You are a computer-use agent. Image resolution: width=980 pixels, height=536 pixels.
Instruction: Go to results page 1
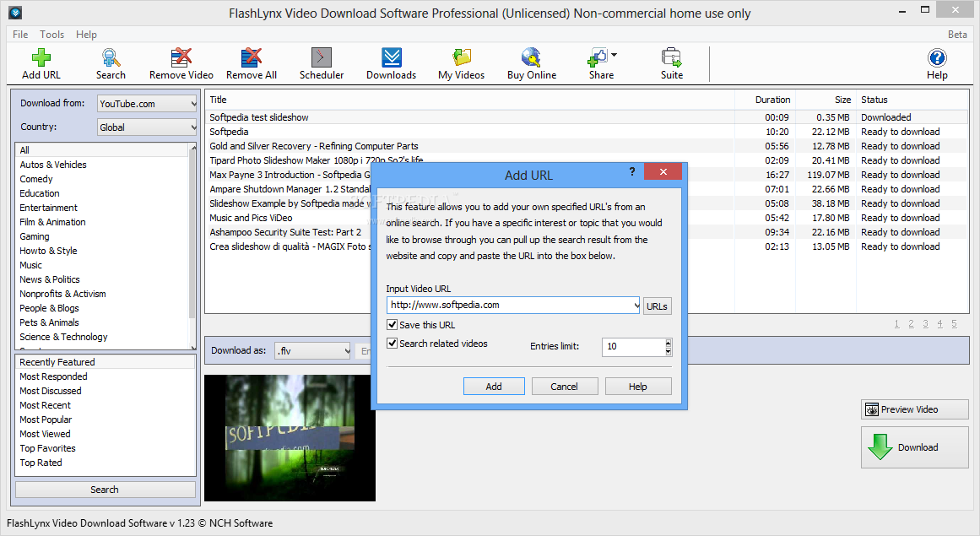[x=897, y=323]
